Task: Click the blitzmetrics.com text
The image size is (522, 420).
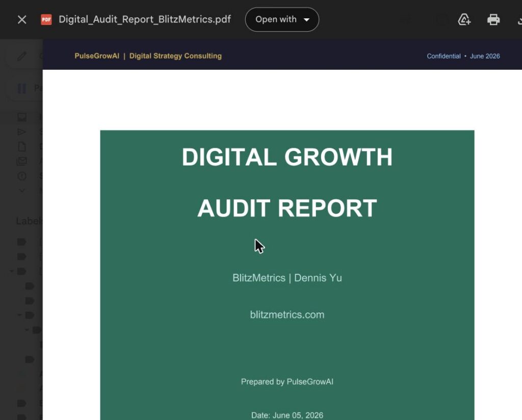Action: (x=288, y=314)
